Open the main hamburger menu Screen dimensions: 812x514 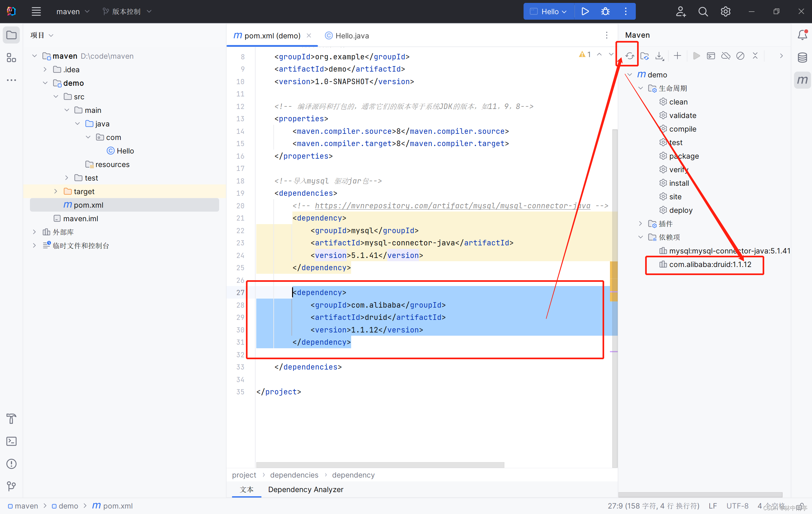(x=36, y=12)
